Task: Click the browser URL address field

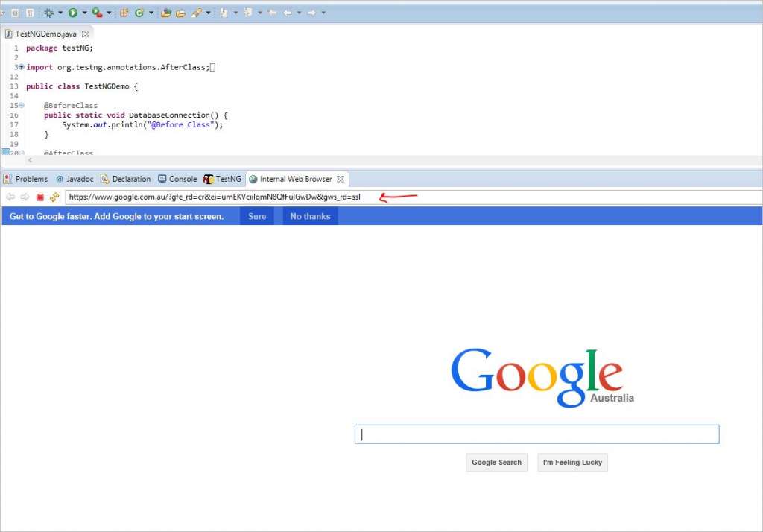Action: point(414,197)
